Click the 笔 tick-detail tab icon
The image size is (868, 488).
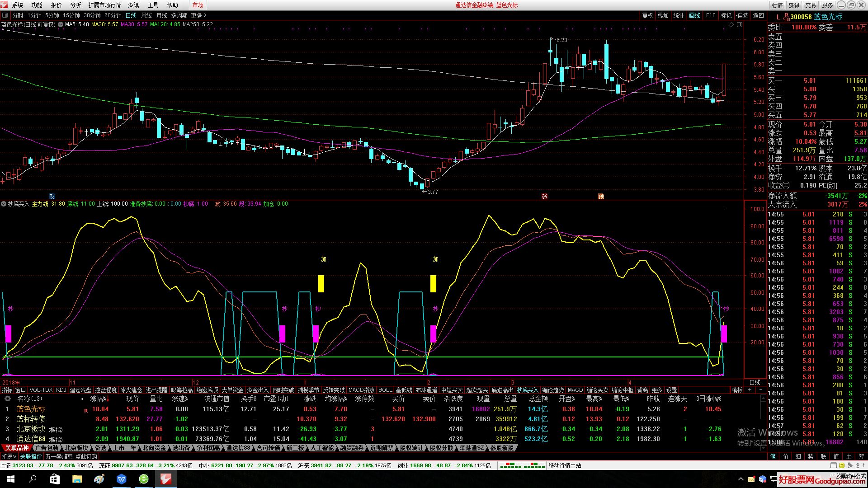coord(773,456)
